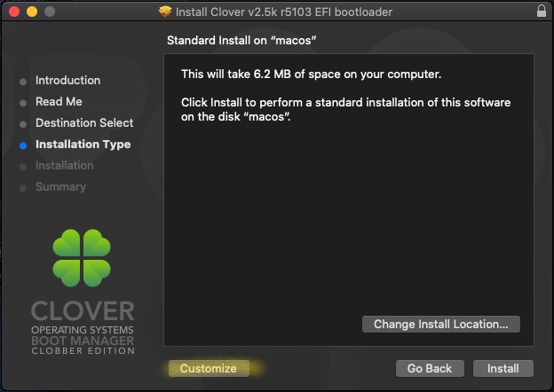This screenshot has width=554, height=392.
Task: Click the yellow minimize window button
Action: [32, 12]
